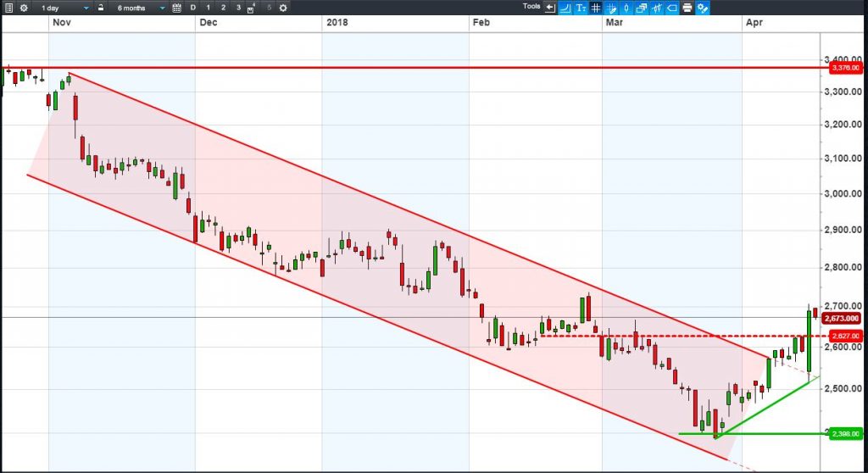Open the chart list panel icon
Viewport: 868px width, 473px height.
(8, 8)
